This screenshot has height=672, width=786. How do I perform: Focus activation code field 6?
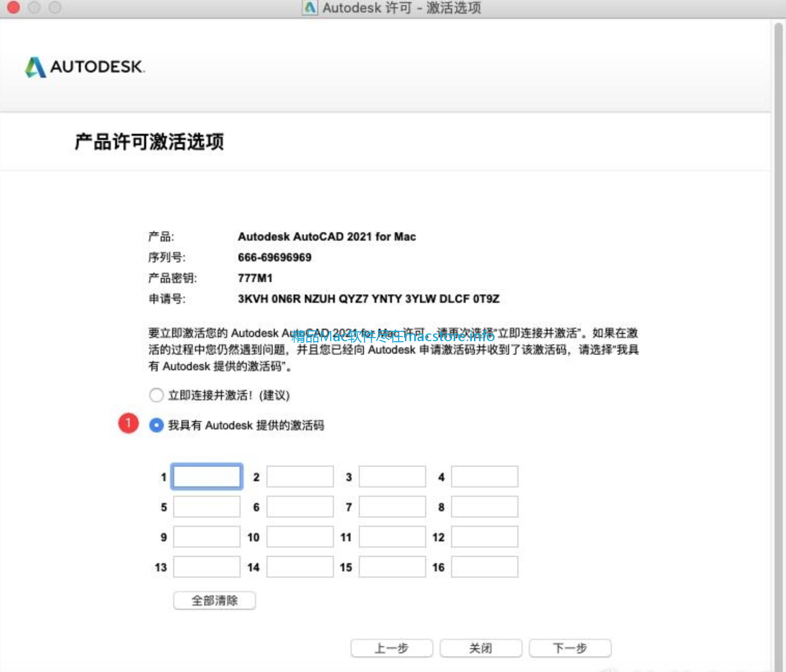pos(300,507)
